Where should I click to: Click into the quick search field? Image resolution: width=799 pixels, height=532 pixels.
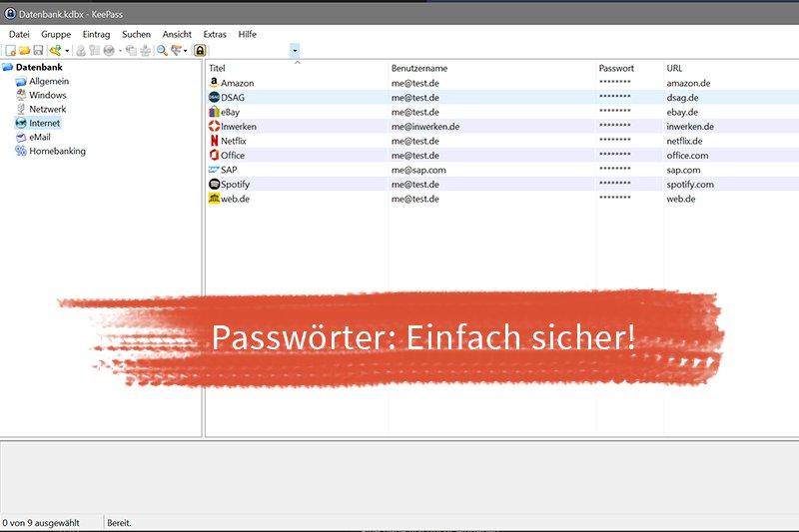tap(250, 50)
